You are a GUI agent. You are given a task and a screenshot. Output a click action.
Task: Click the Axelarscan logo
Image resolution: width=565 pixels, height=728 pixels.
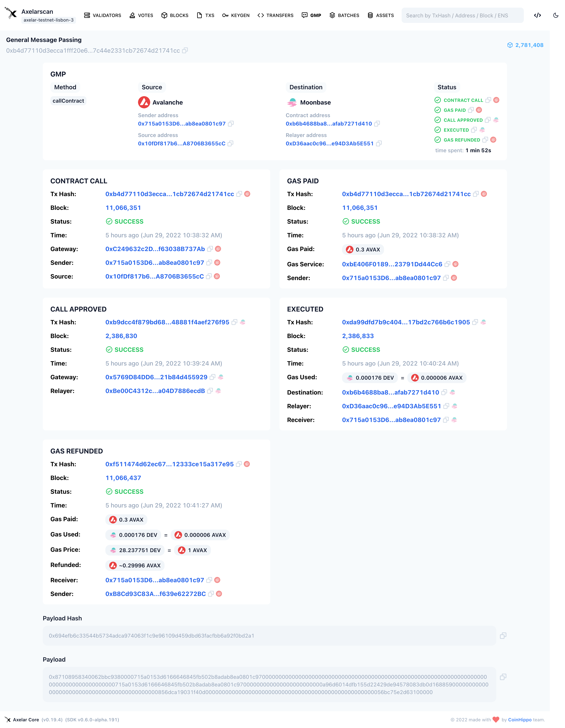(11, 13)
